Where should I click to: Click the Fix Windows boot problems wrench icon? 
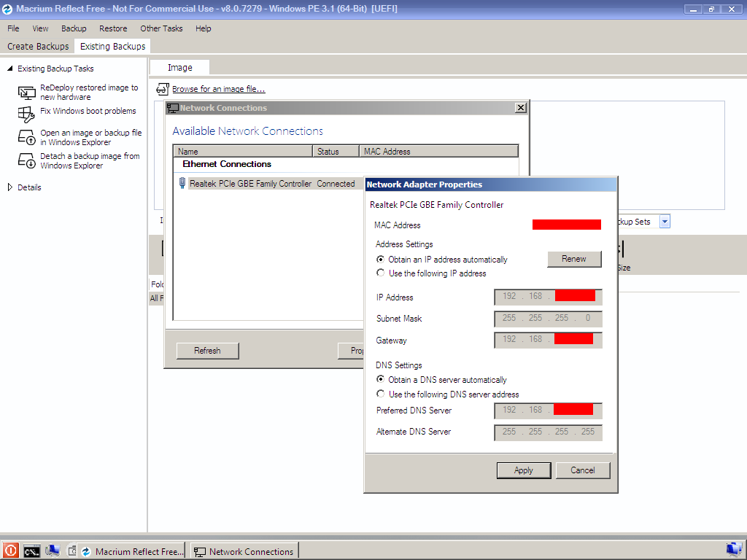click(26, 114)
